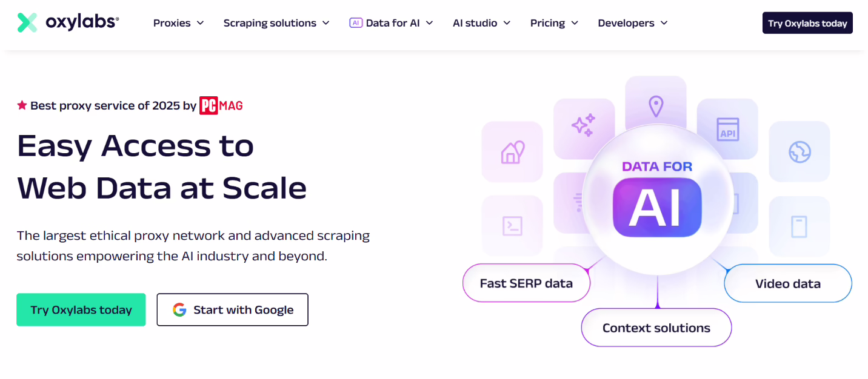The width and height of the screenshot is (868, 379).
Task: Click Start with Google
Action: click(232, 309)
